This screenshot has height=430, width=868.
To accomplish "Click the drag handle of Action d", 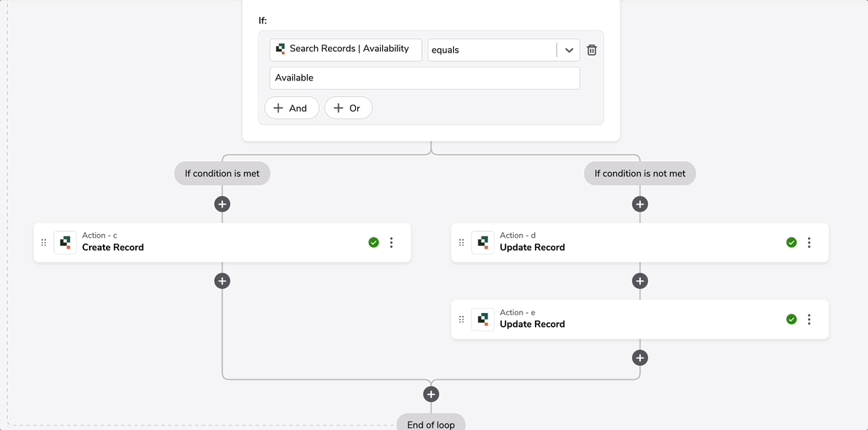I will point(461,243).
